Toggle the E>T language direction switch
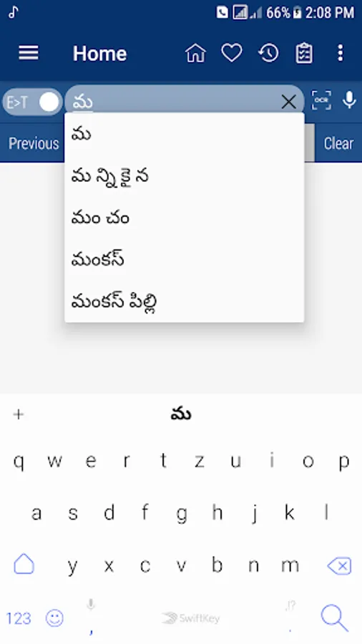 pos(32,102)
